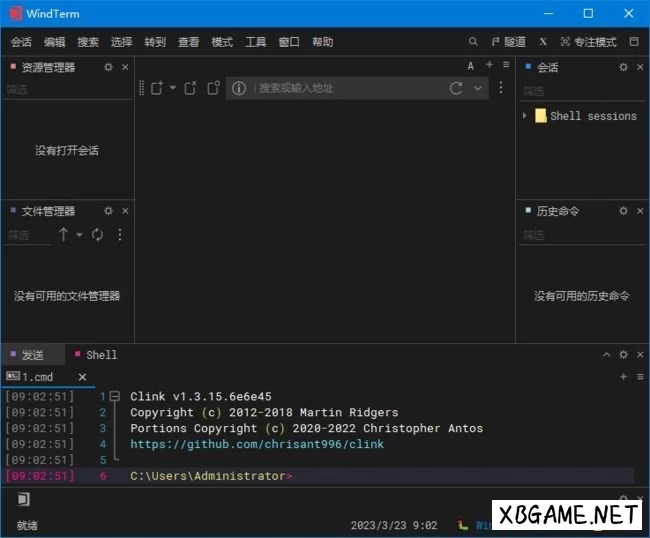Expand the address history dropdown chevron
650x538 pixels.
coord(478,88)
